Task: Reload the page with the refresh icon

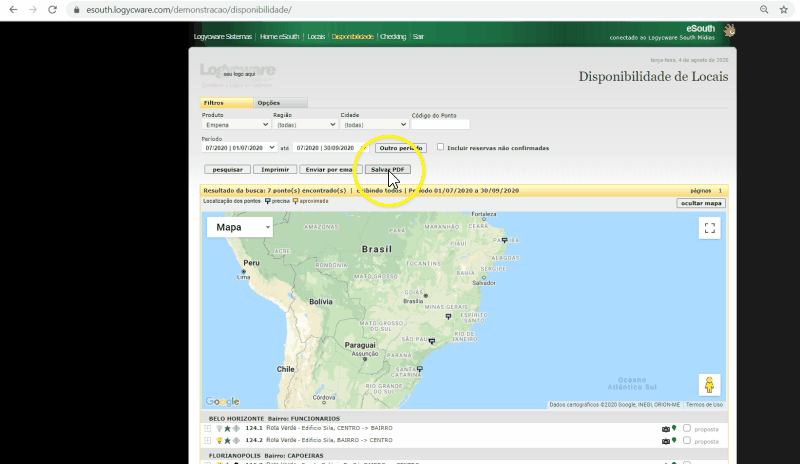Action: [x=52, y=9]
